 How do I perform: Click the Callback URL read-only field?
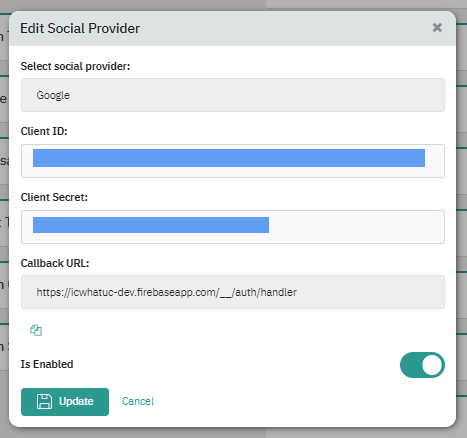pyautogui.click(x=233, y=292)
